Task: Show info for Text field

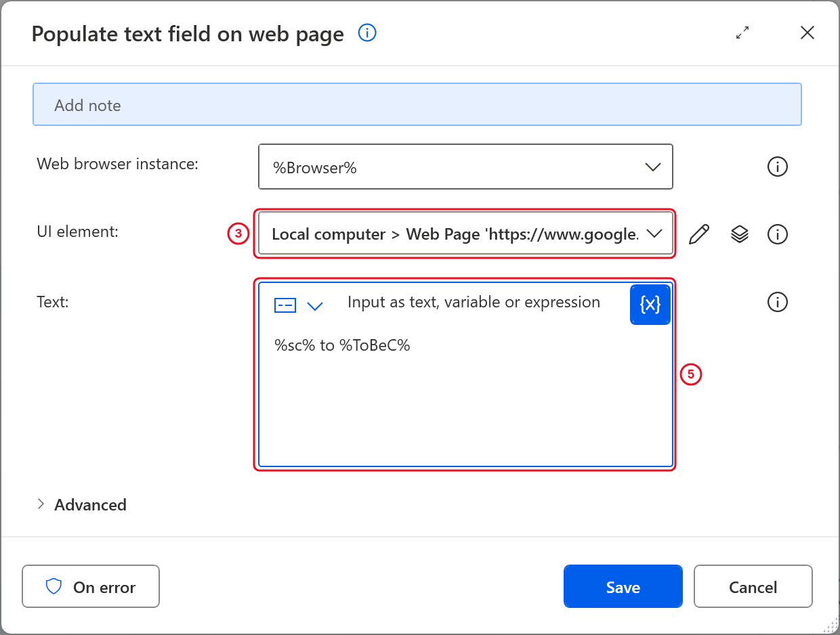Action: pyautogui.click(x=777, y=302)
